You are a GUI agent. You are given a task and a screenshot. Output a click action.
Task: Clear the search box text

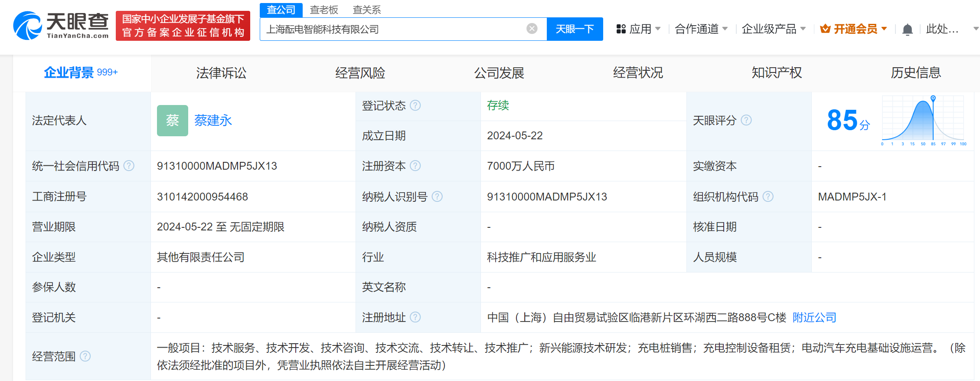click(x=532, y=29)
